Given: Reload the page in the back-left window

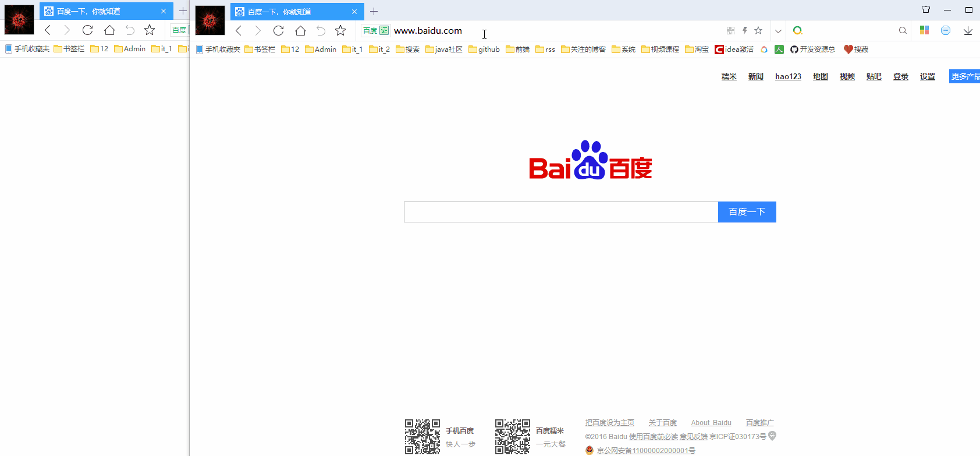Looking at the screenshot, I should coord(87,30).
